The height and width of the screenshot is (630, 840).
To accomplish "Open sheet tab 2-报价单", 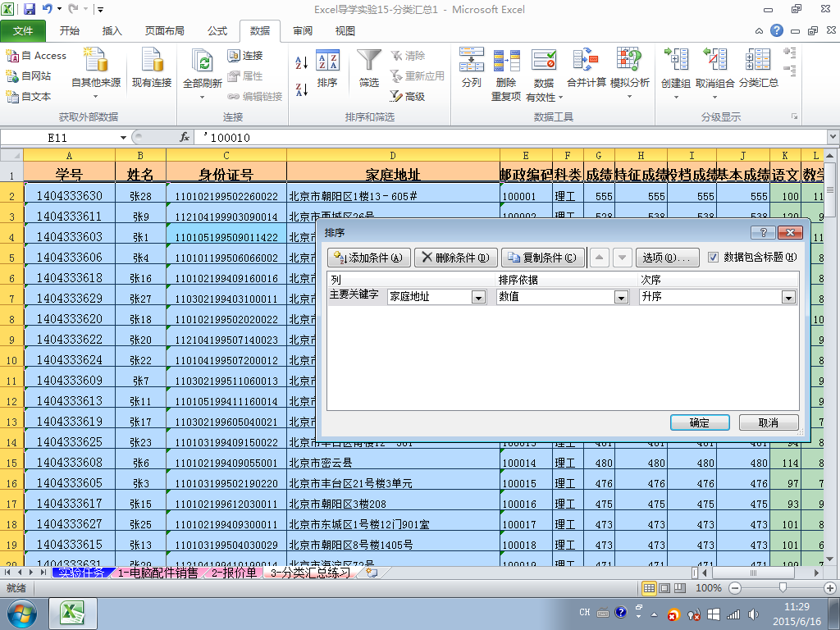I will click(234, 573).
